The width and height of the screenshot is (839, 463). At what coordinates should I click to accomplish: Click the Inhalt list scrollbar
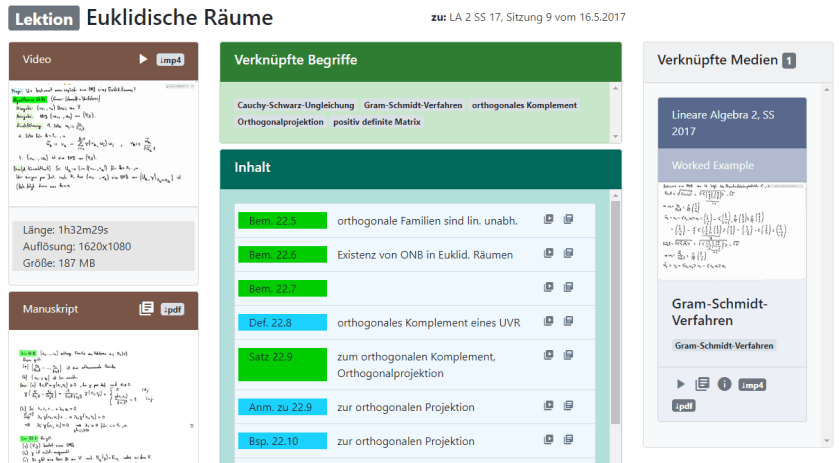pos(615,300)
